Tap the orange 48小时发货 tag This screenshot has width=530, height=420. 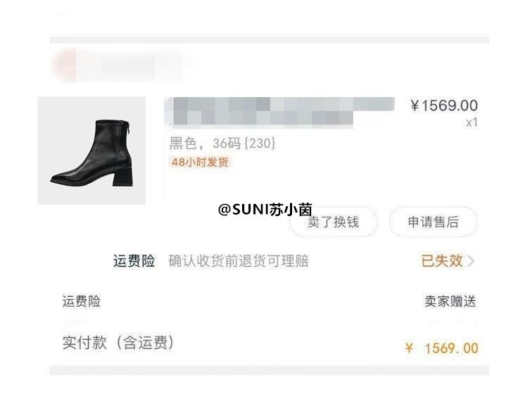[x=200, y=163]
